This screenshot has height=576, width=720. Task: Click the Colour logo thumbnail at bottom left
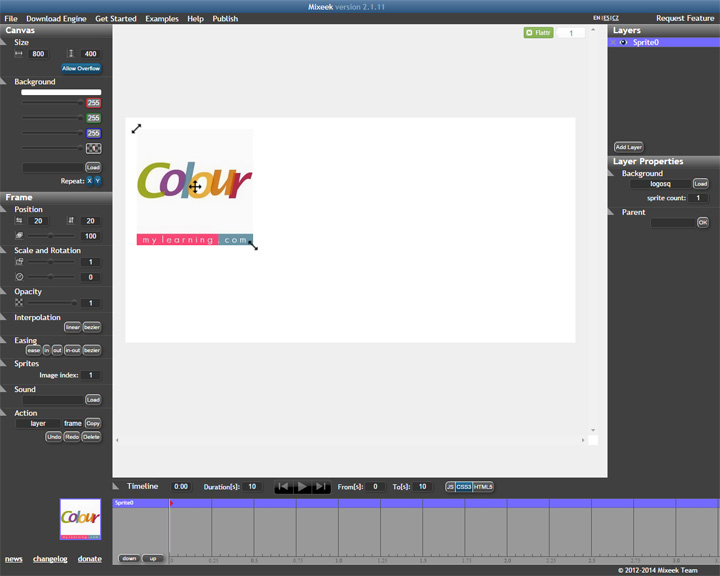tap(80, 519)
